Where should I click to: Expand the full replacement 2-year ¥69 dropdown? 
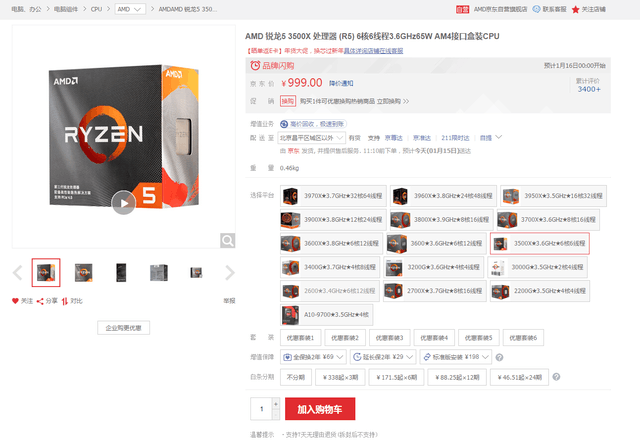[x=313, y=357]
